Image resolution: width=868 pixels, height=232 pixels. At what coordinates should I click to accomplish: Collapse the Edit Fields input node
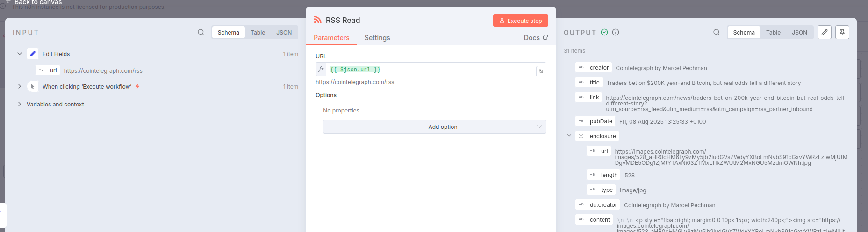20,54
